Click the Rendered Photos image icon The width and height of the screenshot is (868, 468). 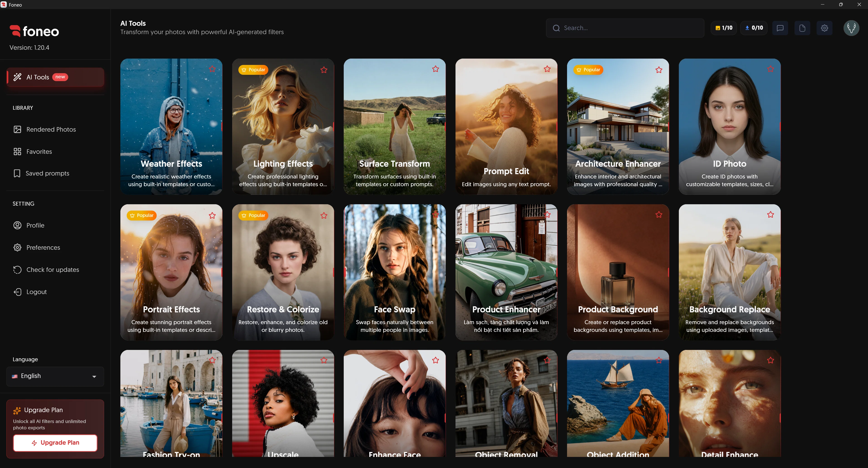click(x=17, y=129)
